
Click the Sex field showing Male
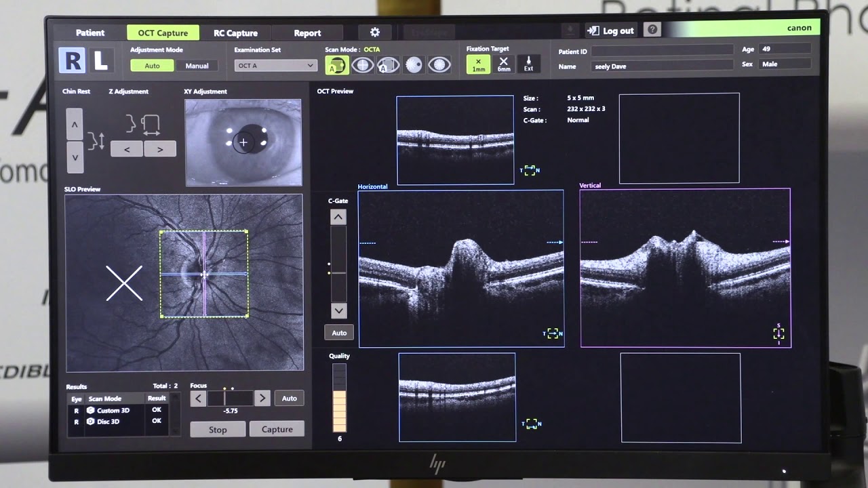[x=785, y=64]
